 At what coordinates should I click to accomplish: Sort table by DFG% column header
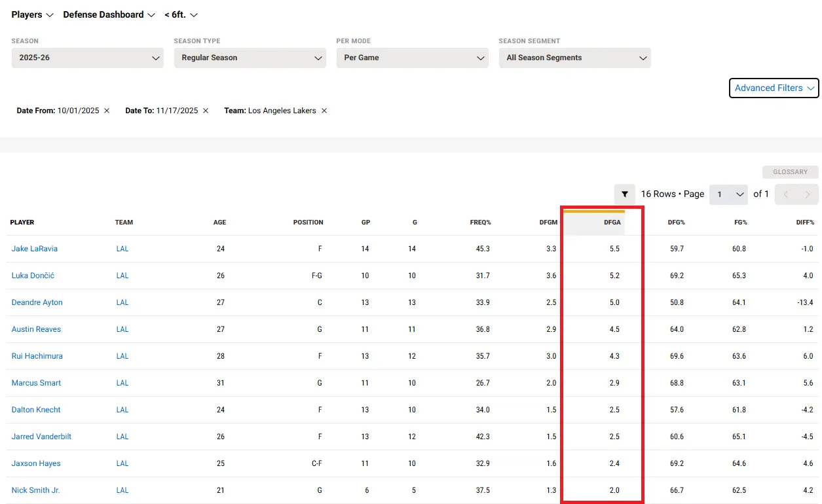pyautogui.click(x=676, y=223)
